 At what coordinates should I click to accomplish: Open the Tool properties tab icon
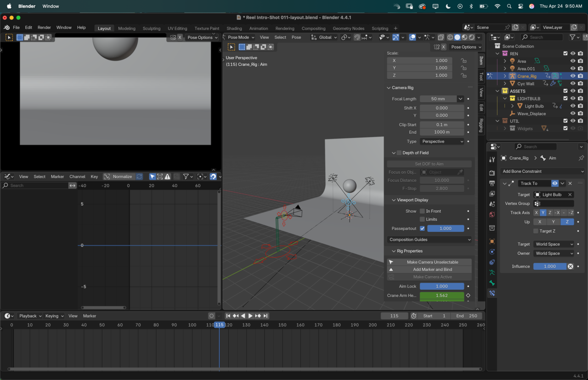[492, 159]
